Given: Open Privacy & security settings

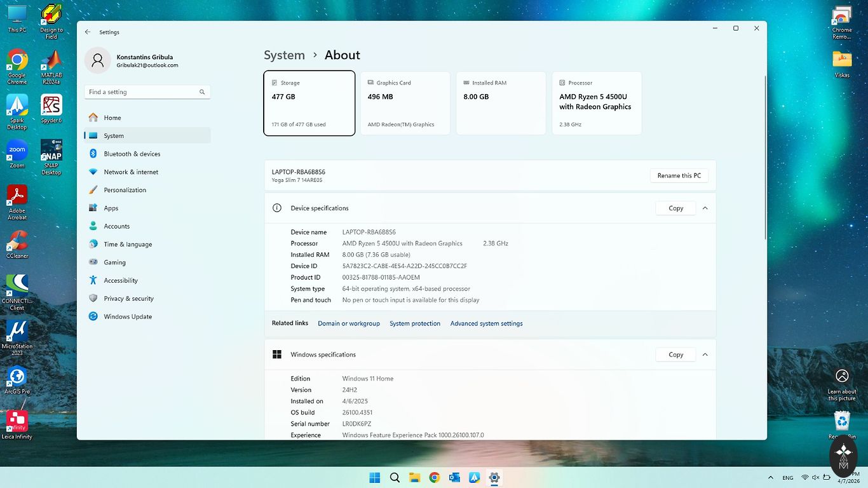Looking at the screenshot, I should 128,299.
